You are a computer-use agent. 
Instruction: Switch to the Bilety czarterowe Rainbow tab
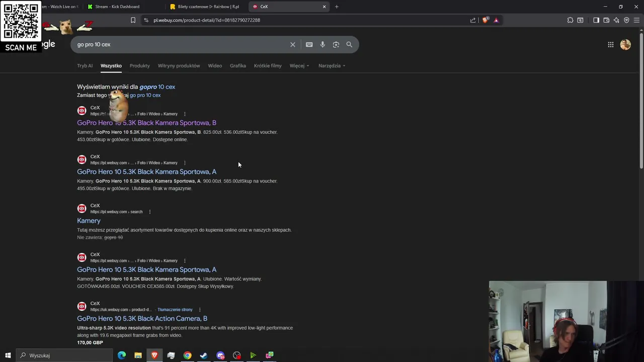[205, 7]
